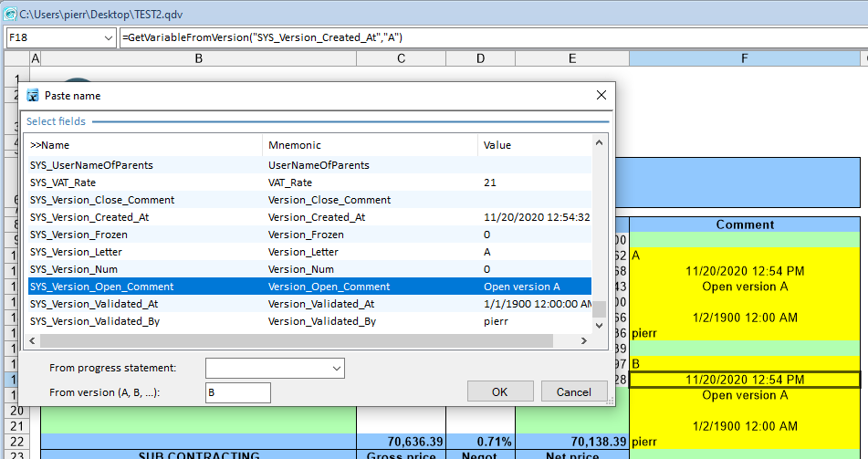Screen dimensions: 868x459
Task: Select the SYS_Version_Letter row
Action: click(76, 252)
